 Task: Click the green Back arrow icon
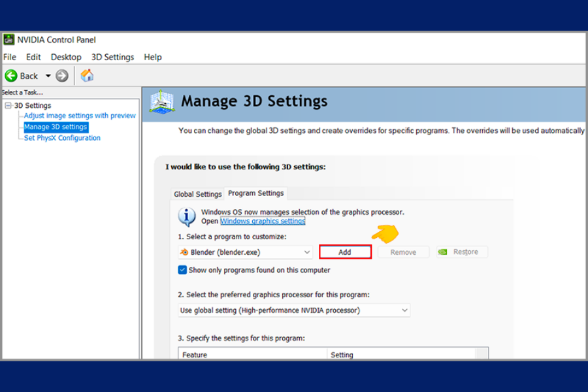pos(11,76)
